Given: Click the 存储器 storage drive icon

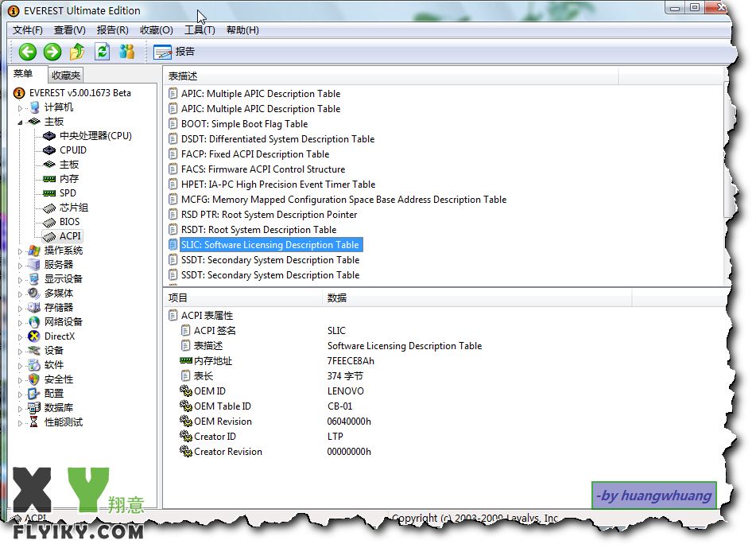Looking at the screenshot, I should (33, 307).
